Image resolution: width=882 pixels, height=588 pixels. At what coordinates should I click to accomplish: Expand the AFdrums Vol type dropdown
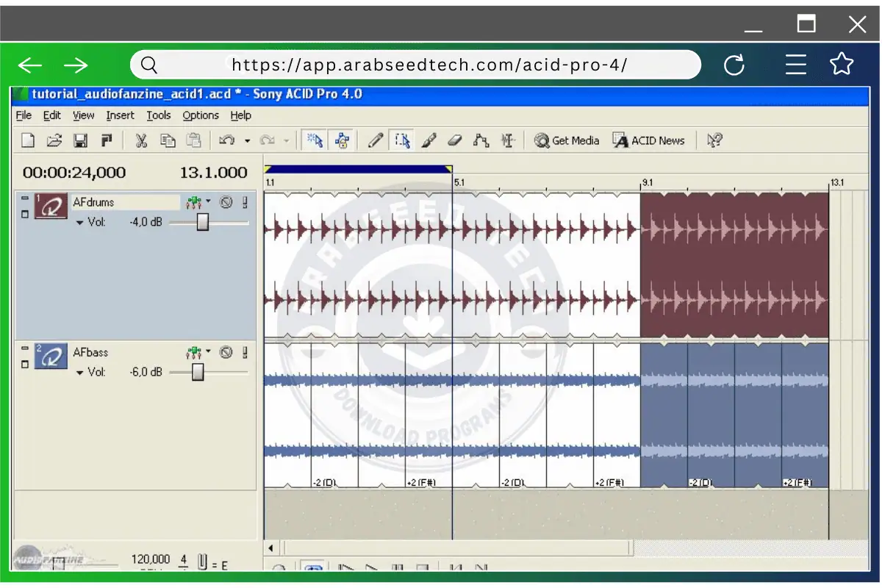pyautogui.click(x=80, y=222)
